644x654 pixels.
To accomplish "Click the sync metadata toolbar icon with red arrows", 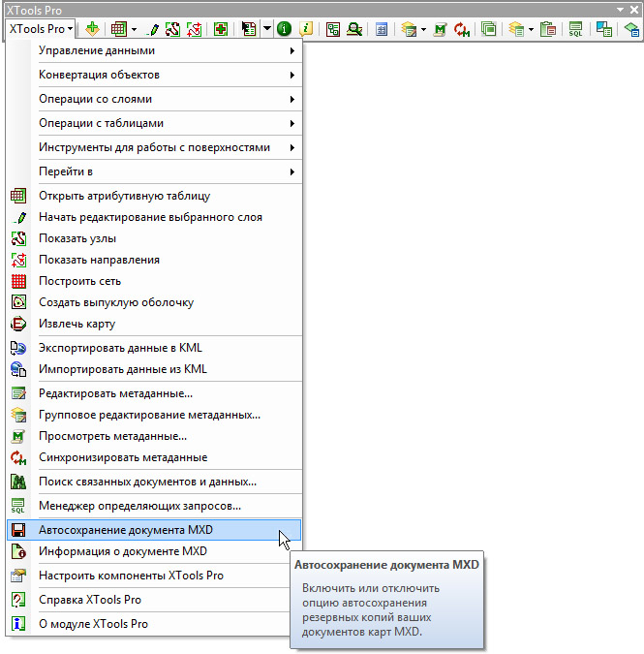I will click(x=462, y=29).
